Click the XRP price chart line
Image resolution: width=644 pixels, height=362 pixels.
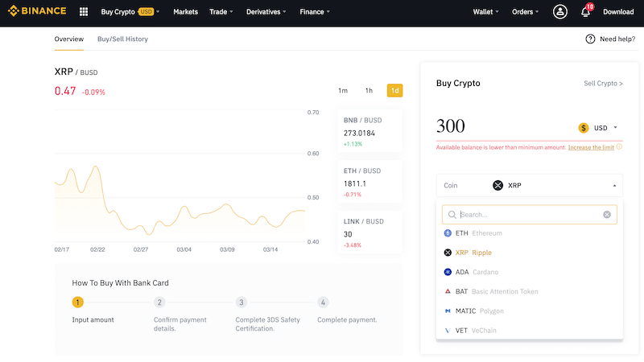[180, 201]
